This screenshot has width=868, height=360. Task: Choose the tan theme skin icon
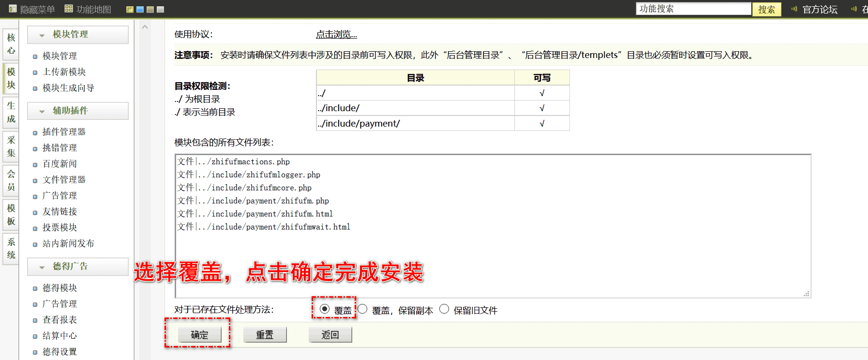pos(150,10)
